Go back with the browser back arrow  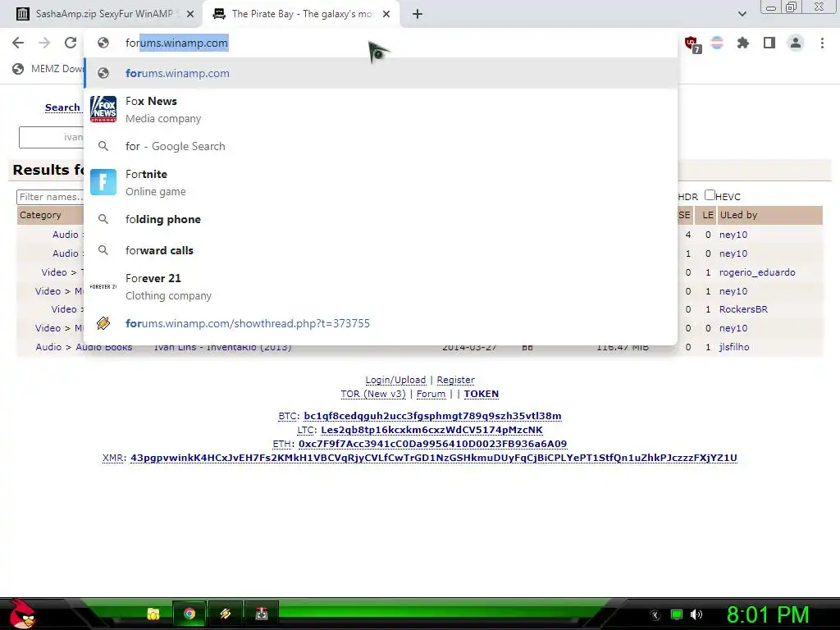point(18,43)
